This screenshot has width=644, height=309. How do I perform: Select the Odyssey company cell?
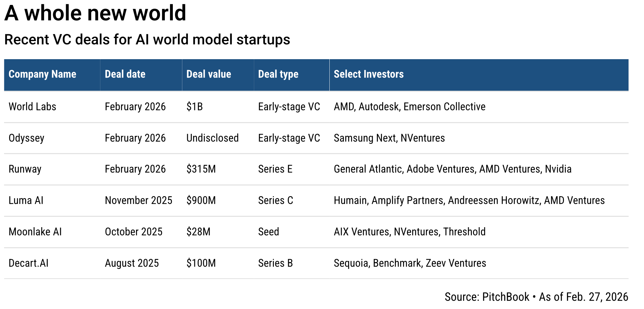26,138
